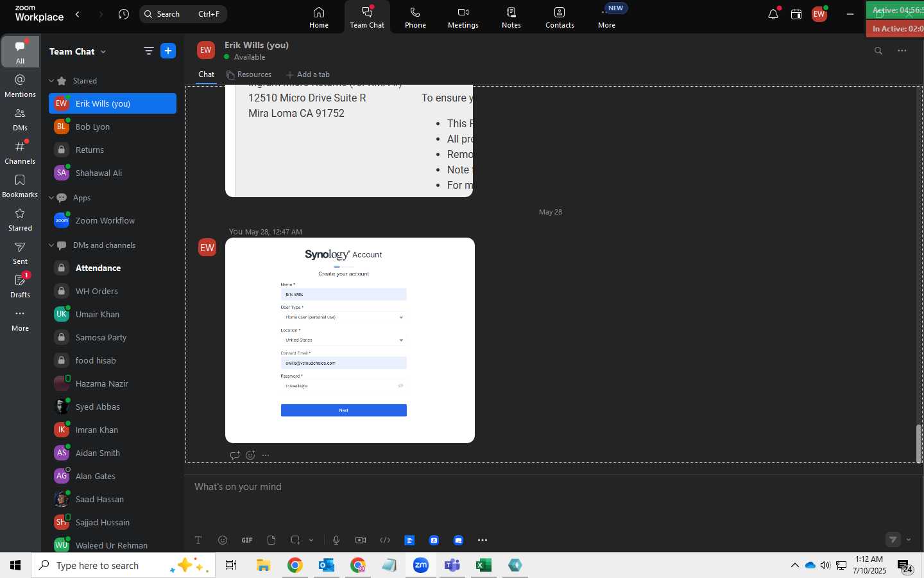Record a video message

(361, 540)
